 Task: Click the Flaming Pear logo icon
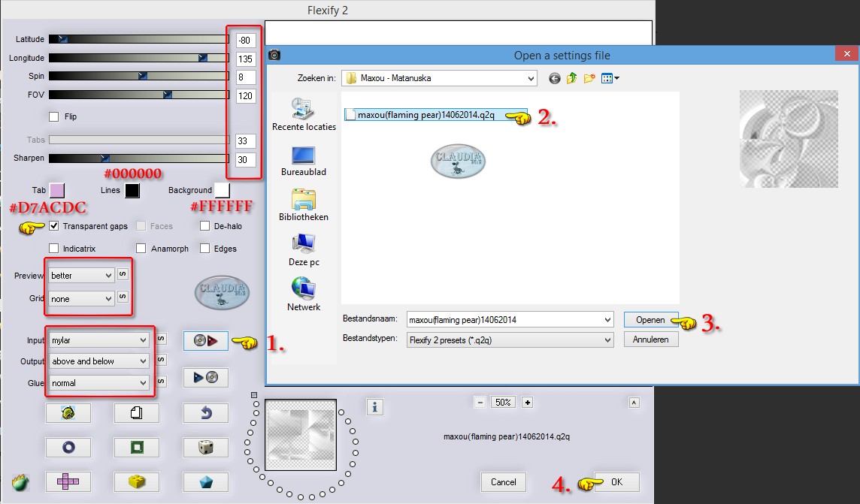pos(20,483)
